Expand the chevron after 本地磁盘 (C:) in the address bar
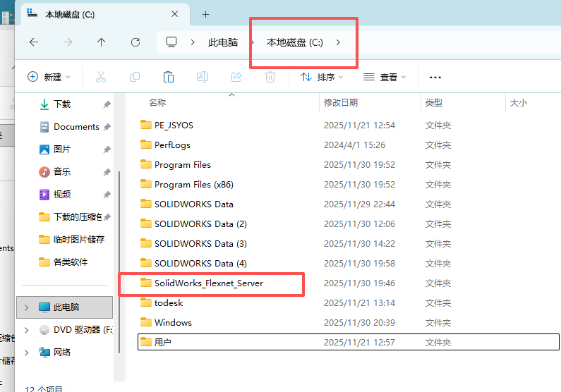The height and width of the screenshot is (392, 561). click(x=338, y=42)
